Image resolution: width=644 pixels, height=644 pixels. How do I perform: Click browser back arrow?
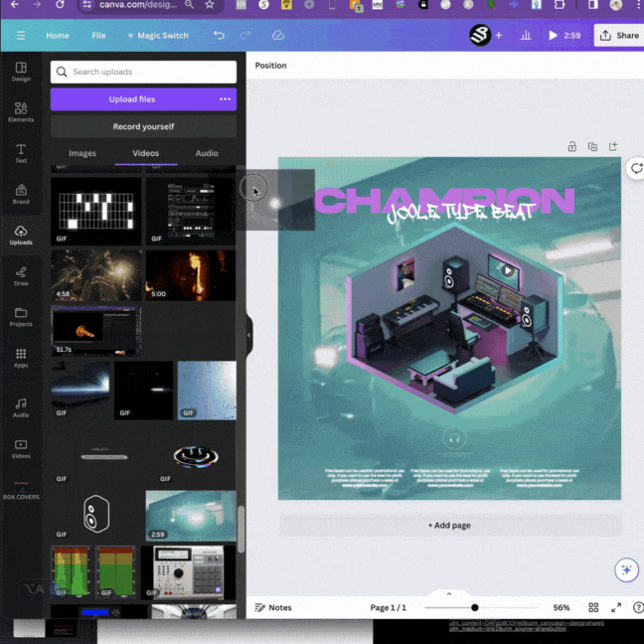pyautogui.click(x=14, y=5)
